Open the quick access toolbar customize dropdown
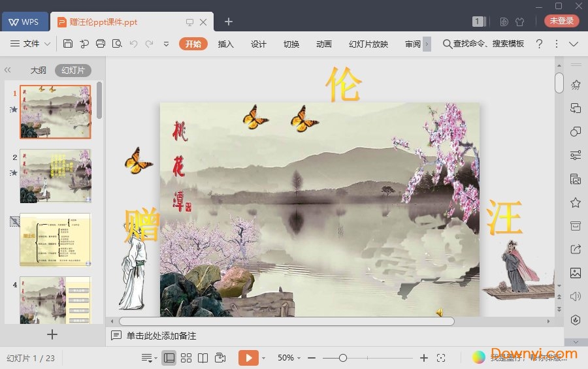The height and width of the screenshot is (369, 588). point(166,44)
